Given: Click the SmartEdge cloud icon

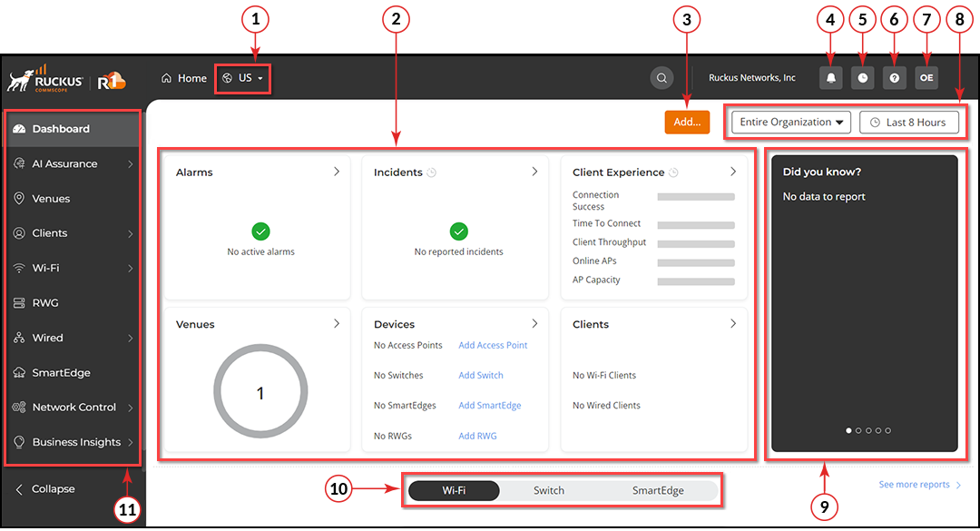Looking at the screenshot, I should pos(19,373).
